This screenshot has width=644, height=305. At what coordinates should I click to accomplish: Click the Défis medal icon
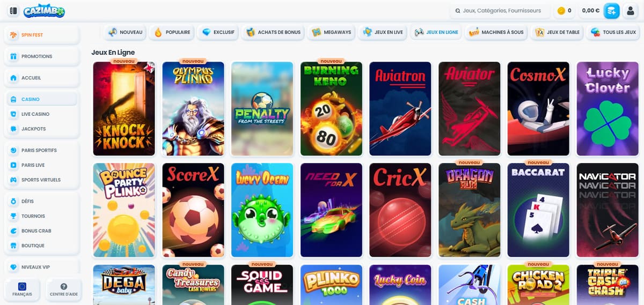coord(13,202)
